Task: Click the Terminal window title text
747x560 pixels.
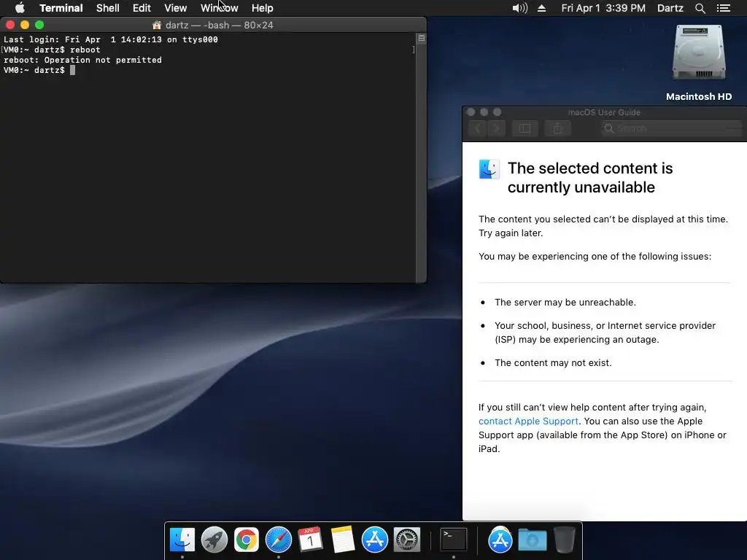Action: pos(219,26)
